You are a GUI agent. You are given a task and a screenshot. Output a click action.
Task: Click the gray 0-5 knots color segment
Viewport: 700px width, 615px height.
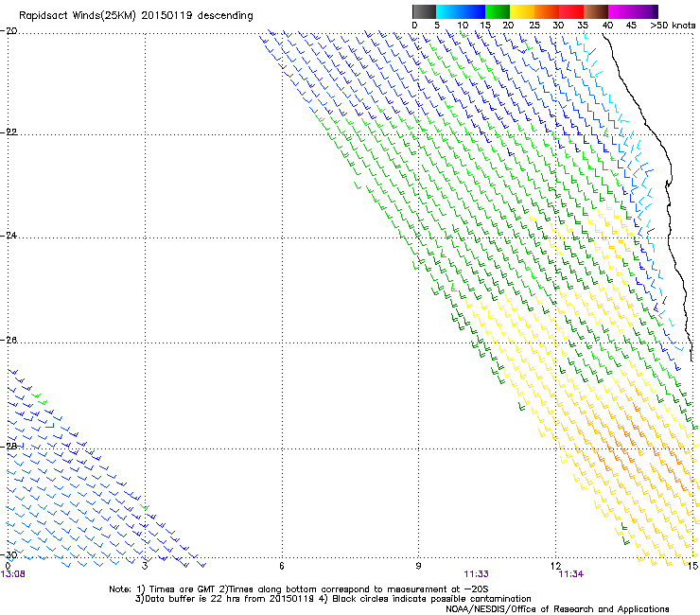tap(424, 11)
